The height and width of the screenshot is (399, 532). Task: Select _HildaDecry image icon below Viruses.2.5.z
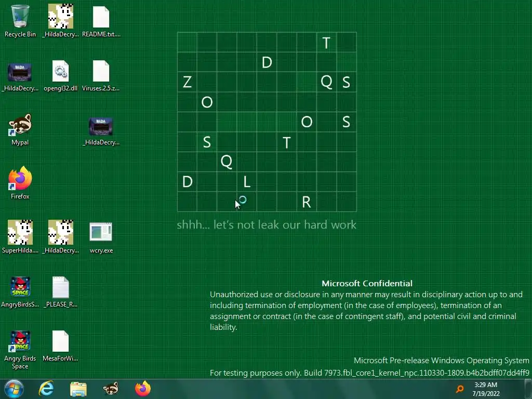coord(101,130)
